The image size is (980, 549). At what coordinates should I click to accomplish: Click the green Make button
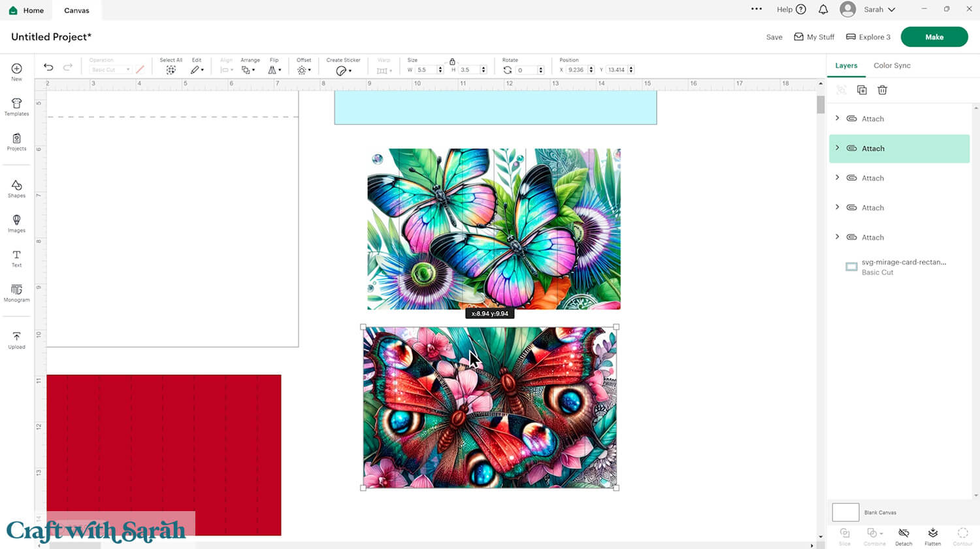coord(934,37)
